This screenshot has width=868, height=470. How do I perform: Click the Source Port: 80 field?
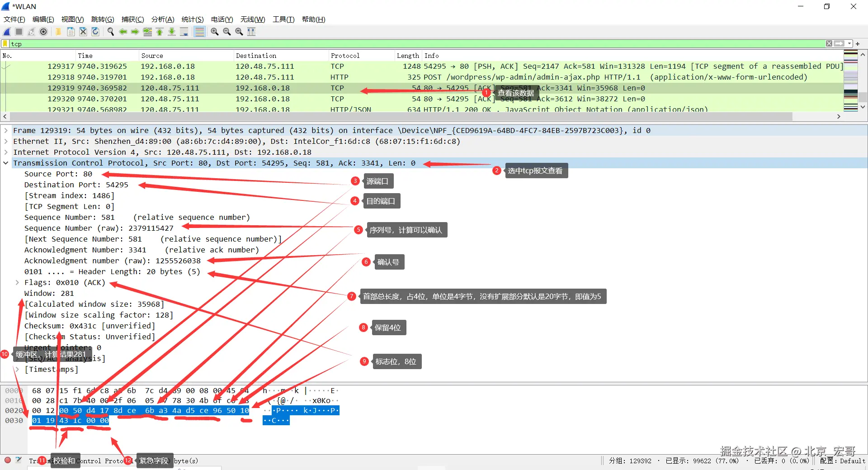pyautogui.click(x=58, y=174)
